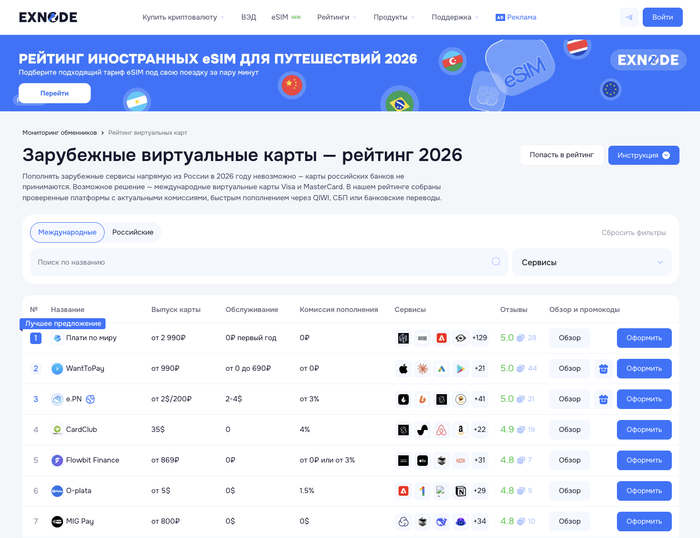Click the MIG Pay logo icon
The image size is (700, 538).
[57, 521]
